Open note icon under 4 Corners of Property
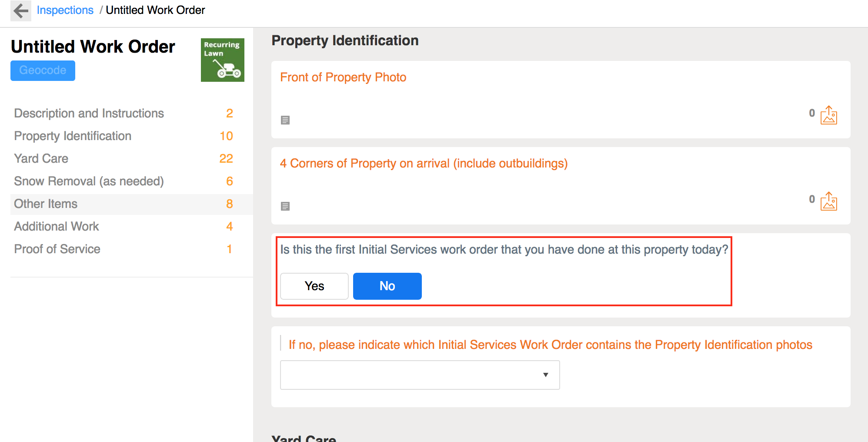Screen dimensions: 868x442 coord(285,206)
